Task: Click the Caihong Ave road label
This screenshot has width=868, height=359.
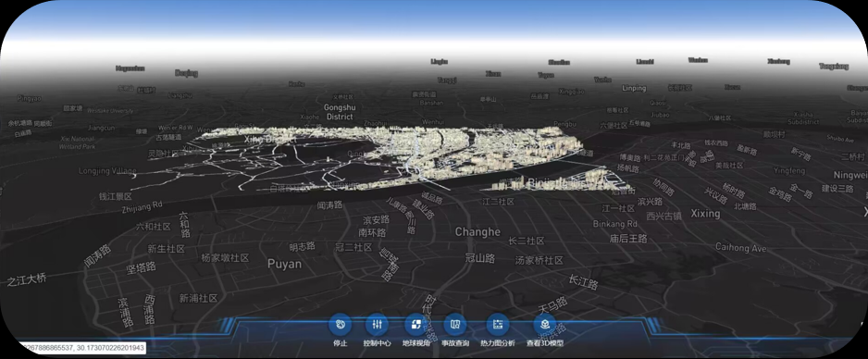Action: 740,247
